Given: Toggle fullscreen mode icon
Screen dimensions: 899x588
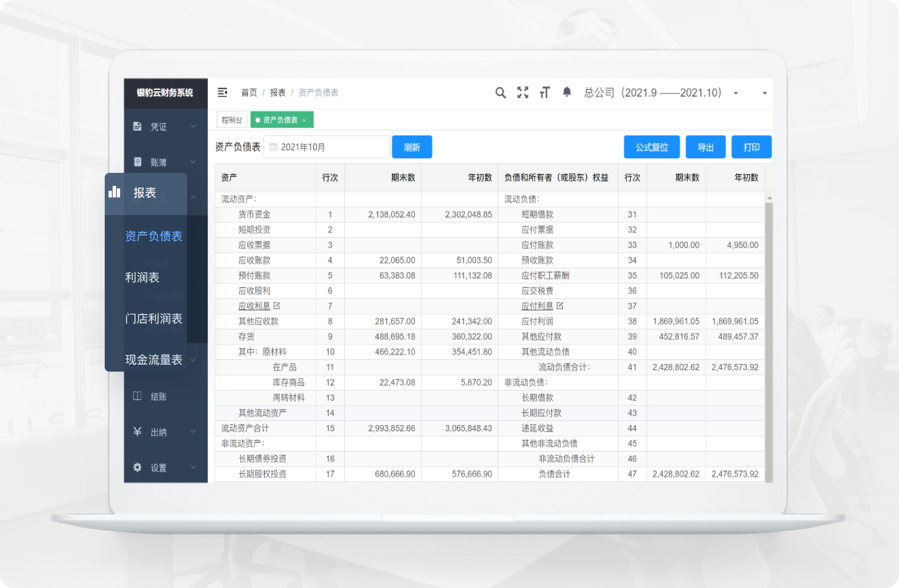Looking at the screenshot, I should click(x=522, y=92).
